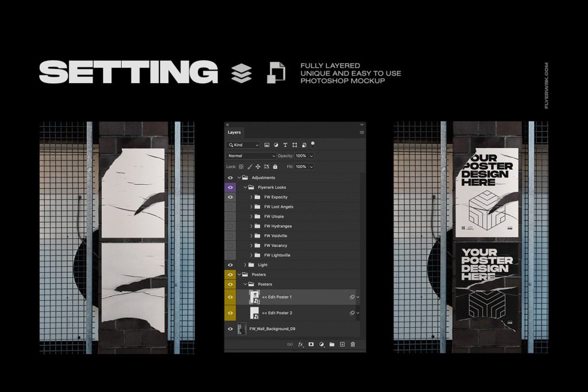Expand the Light group
This screenshot has height=392, width=588.
245,265
